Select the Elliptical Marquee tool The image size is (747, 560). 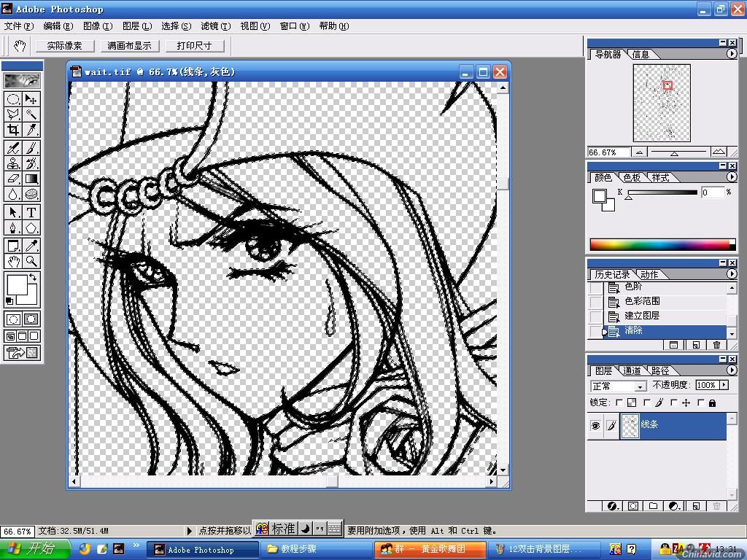click(13, 98)
